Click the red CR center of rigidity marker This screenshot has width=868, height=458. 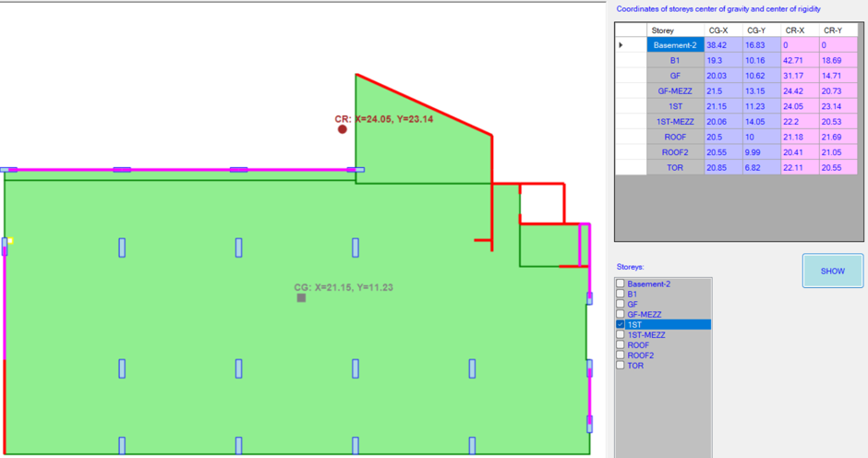pos(342,129)
